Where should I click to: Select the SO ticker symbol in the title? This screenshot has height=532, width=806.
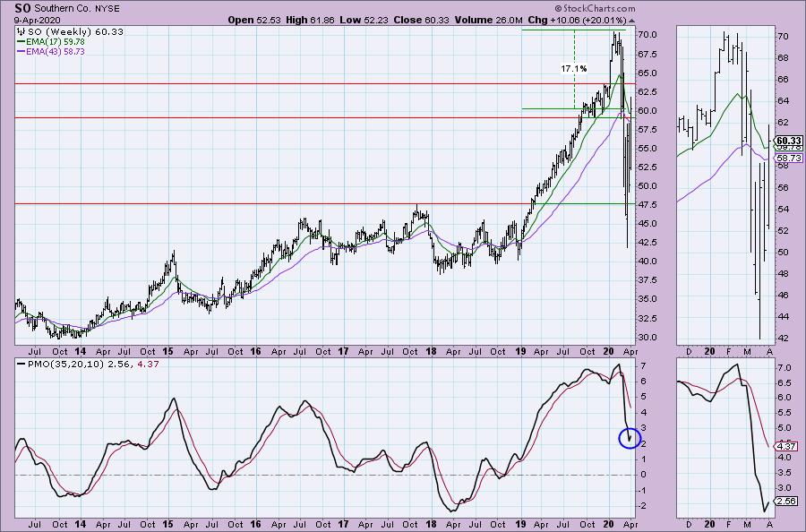pos(21,8)
